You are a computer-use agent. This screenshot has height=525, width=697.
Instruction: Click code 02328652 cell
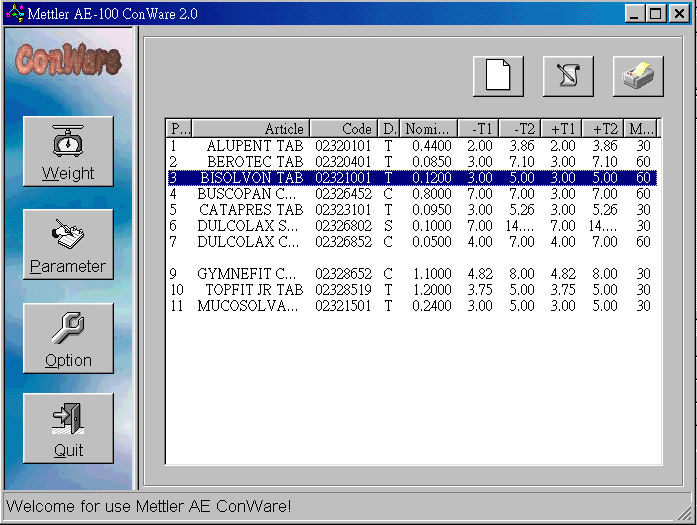pos(343,274)
